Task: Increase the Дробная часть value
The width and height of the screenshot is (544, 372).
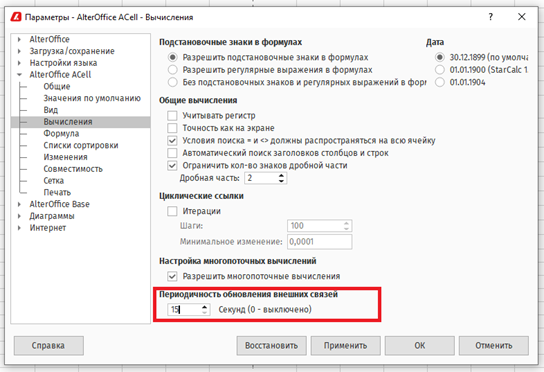Action: coord(281,175)
